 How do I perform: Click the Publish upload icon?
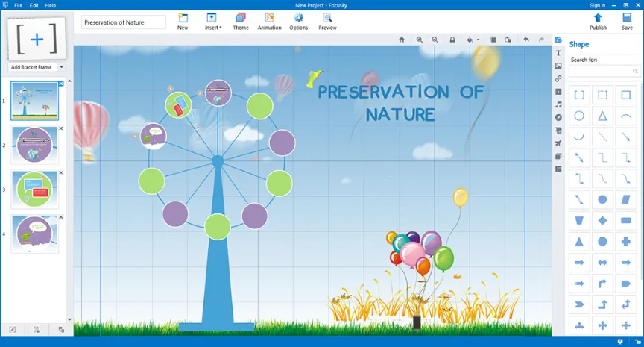point(598,18)
